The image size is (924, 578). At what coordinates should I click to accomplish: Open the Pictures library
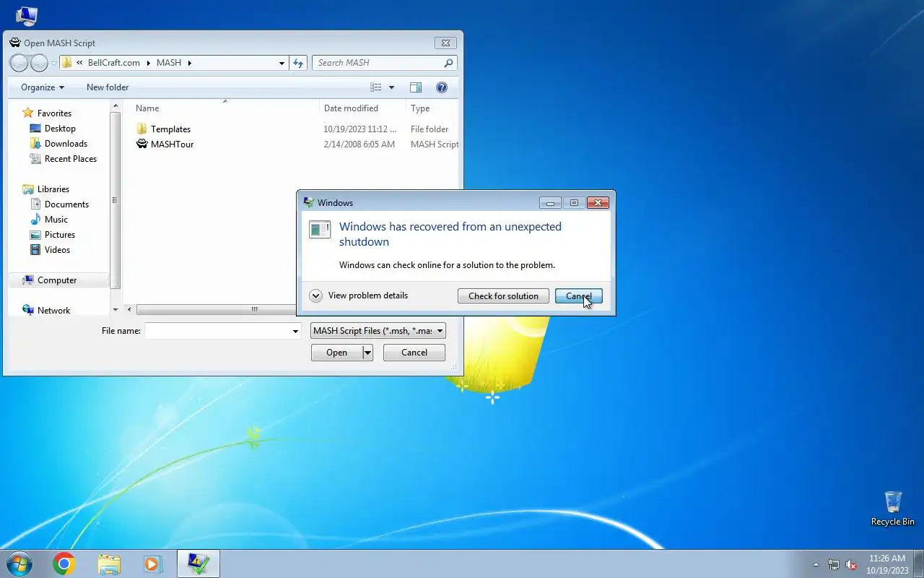click(60, 235)
